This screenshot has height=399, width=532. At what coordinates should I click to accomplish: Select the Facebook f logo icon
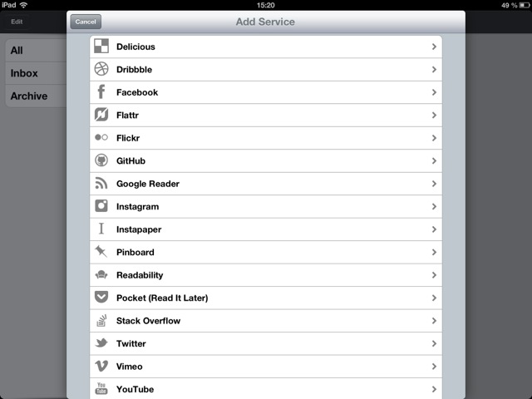101,91
